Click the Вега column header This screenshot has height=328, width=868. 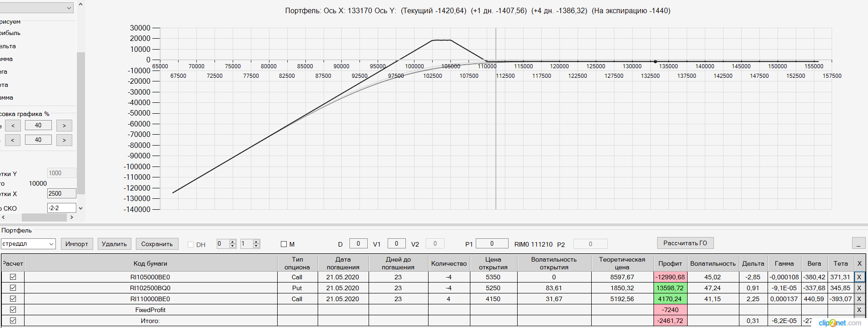[x=814, y=263]
